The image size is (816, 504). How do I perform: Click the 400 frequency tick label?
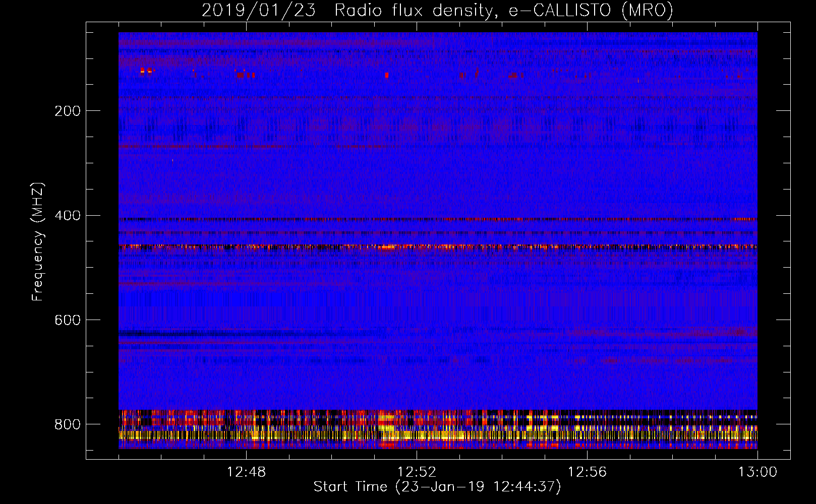tap(68, 216)
